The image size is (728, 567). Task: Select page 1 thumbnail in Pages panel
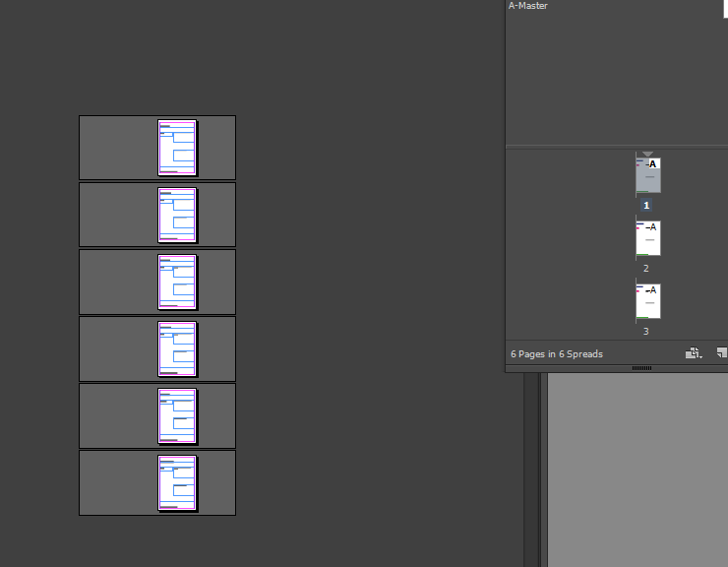click(648, 175)
